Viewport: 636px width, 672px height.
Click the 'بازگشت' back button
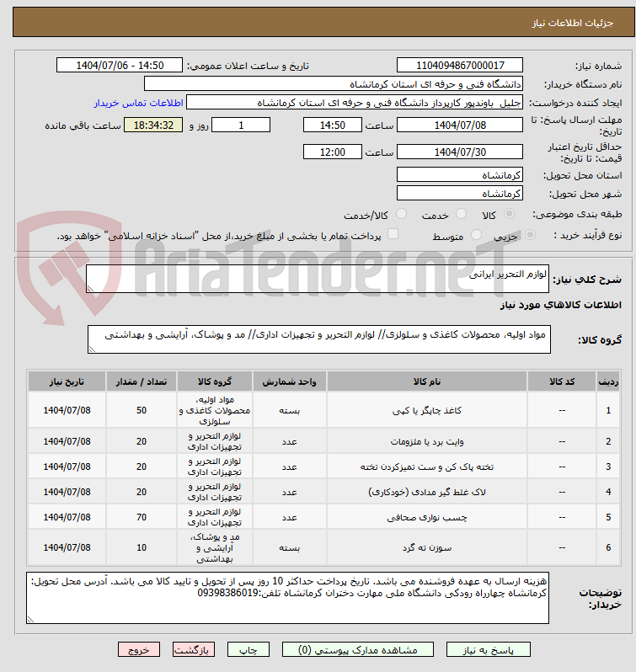pos(193,650)
